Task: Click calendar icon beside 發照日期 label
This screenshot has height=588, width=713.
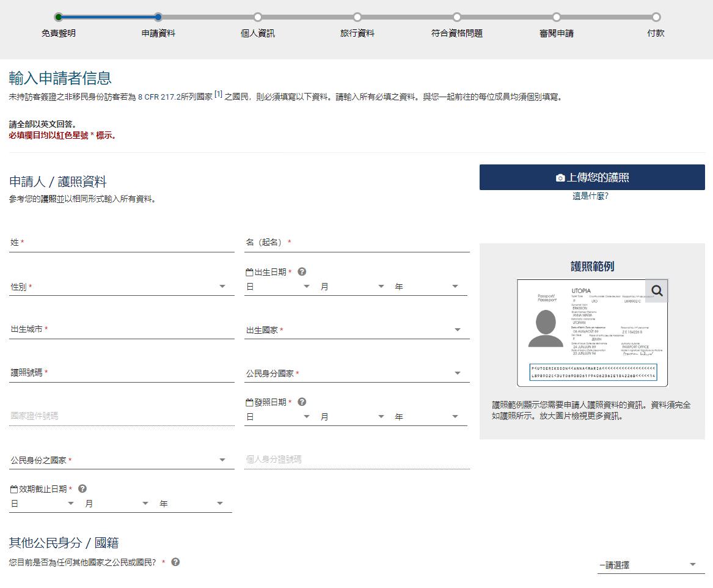Action: pyautogui.click(x=249, y=403)
